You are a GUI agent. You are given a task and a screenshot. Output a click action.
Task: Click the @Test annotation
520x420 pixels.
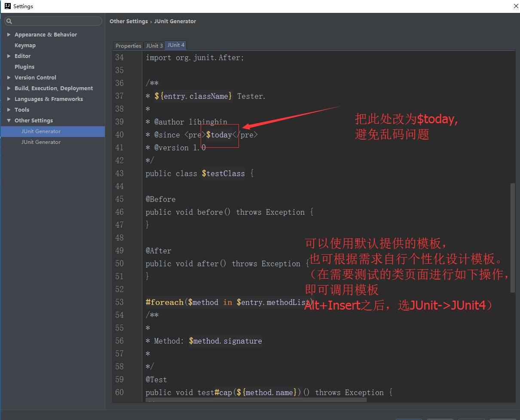click(156, 380)
